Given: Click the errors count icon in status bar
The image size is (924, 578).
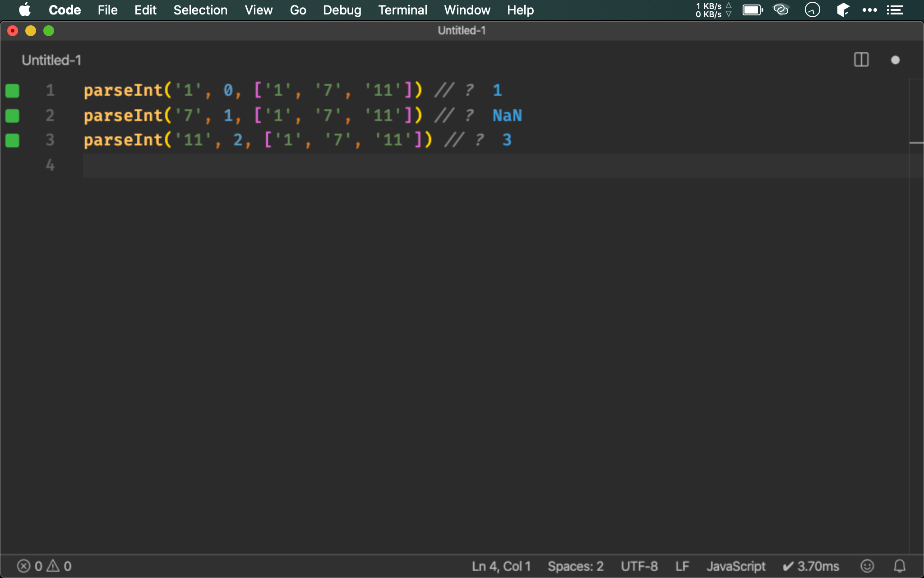Looking at the screenshot, I should pos(24,566).
